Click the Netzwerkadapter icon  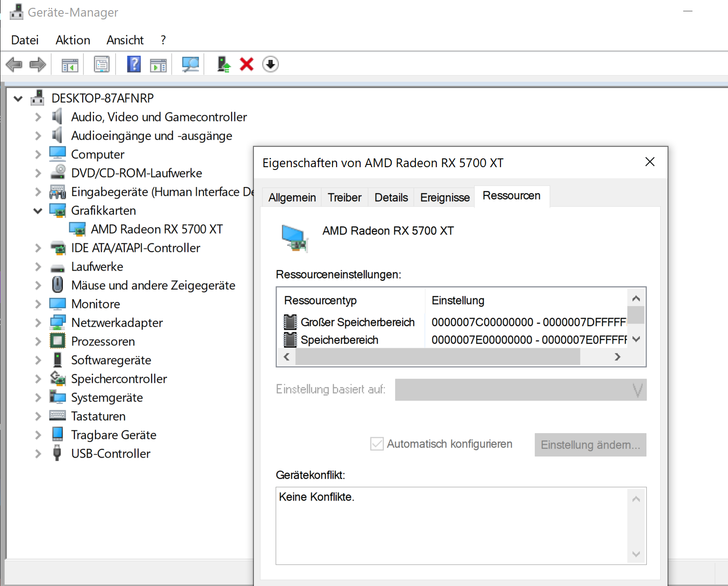(x=58, y=322)
